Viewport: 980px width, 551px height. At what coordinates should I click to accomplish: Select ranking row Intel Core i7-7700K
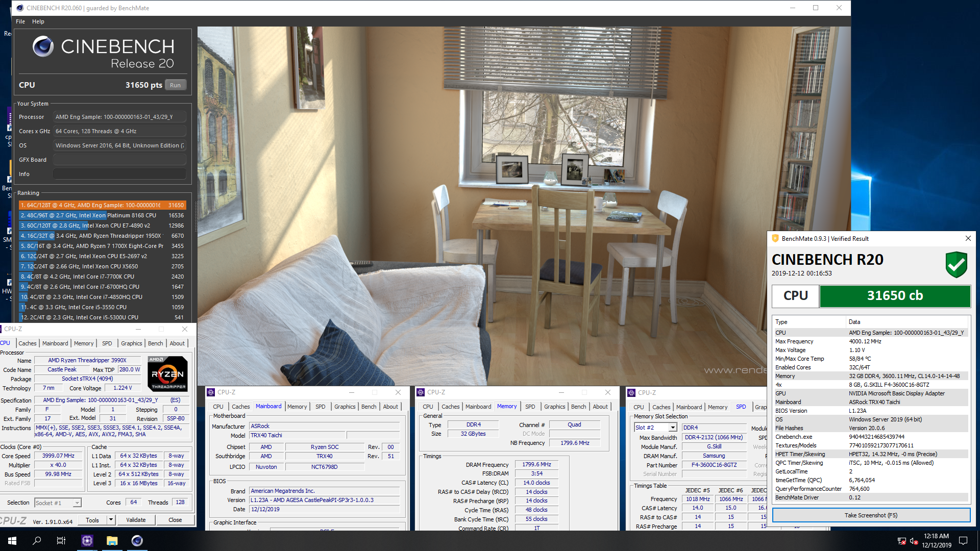pos(102,277)
